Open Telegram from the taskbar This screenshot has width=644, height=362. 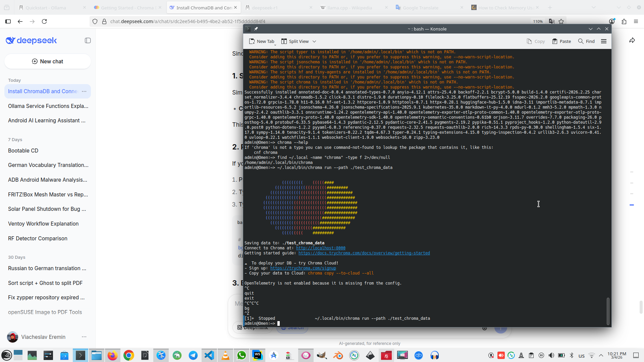(x=193, y=355)
